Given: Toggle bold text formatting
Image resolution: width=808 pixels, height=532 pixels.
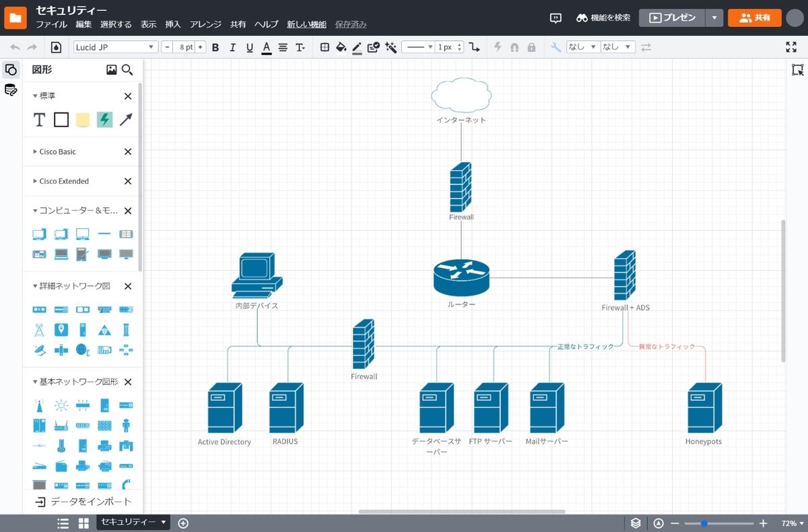Looking at the screenshot, I should tap(215, 47).
